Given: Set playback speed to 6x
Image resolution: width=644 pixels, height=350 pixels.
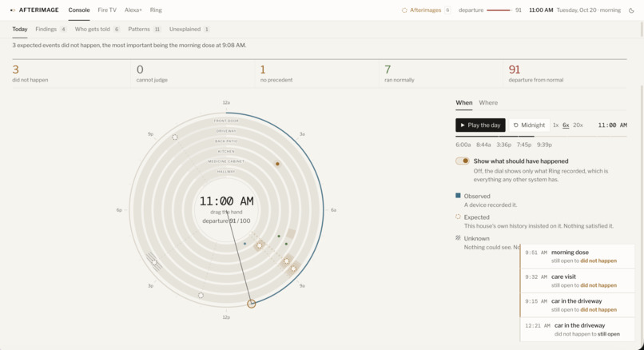Looking at the screenshot, I should (566, 125).
